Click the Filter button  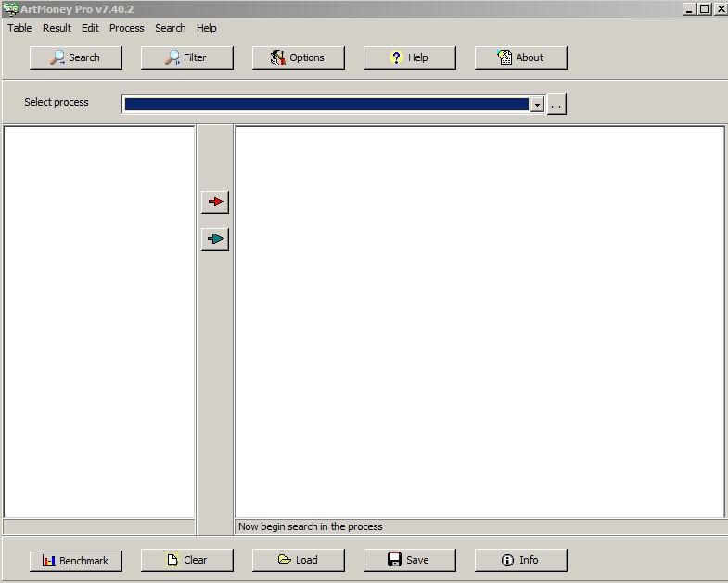tap(187, 57)
